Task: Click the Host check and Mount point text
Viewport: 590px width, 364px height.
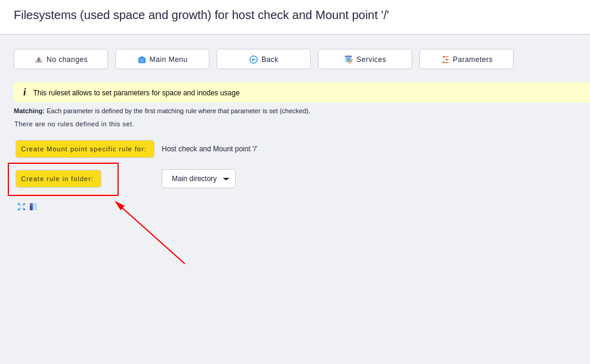Action: click(x=209, y=149)
